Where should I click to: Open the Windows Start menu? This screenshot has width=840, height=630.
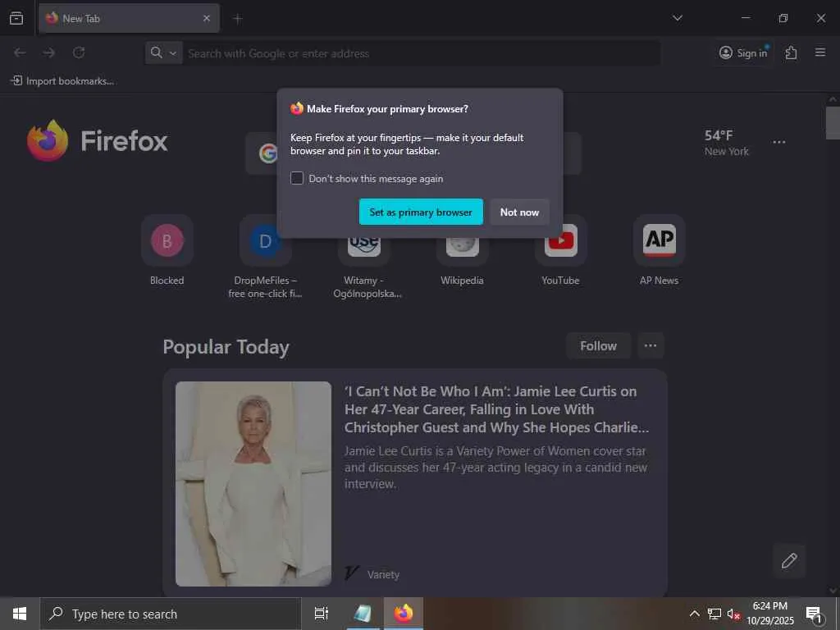pos(20,614)
